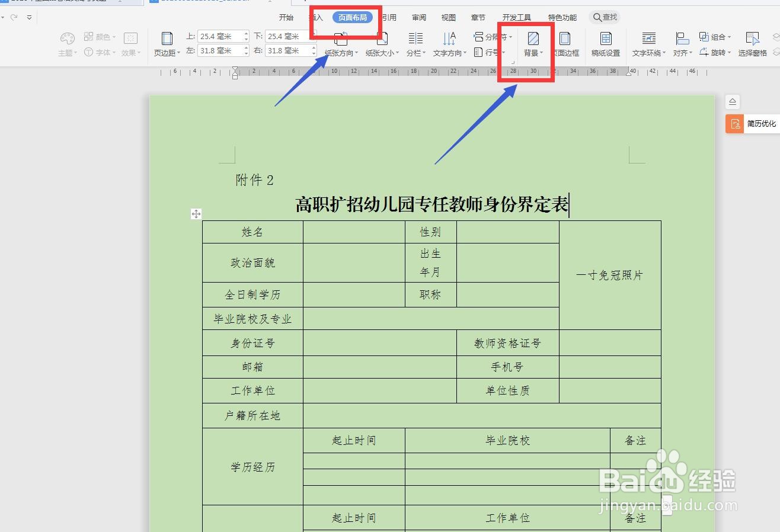Screen dimensions: 780x532
Task: Click the 单位性质 table cell
Action: click(x=508, y=390)
